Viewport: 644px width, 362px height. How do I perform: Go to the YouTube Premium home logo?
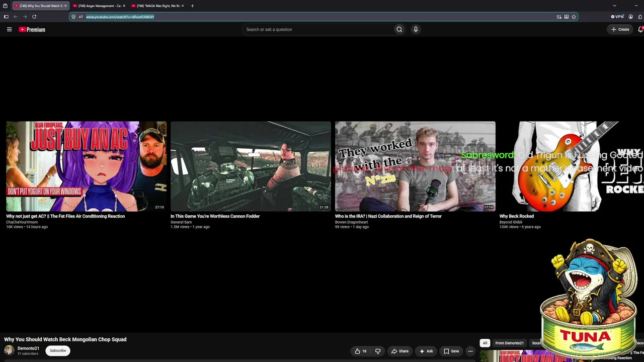[32, 30]
